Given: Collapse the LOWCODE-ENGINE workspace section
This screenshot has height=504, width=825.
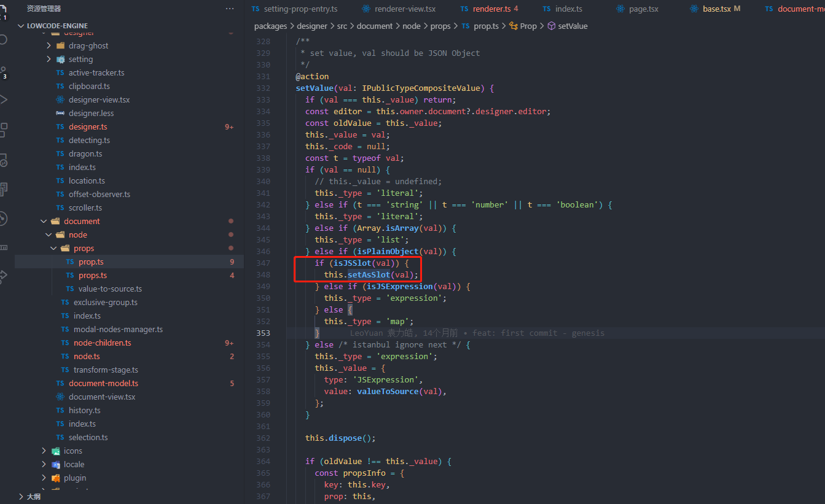Looking at the screenshot, I should (x=22, y=25).
